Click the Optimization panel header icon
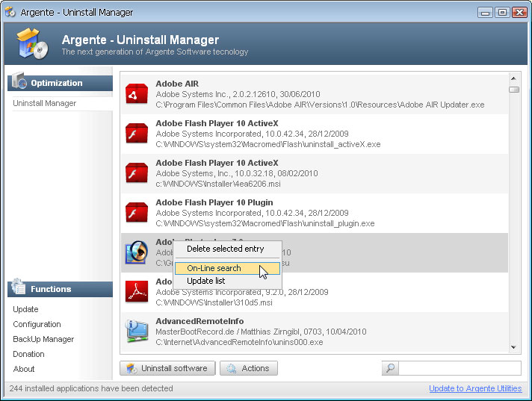Image resolution: width=532 pixels, height=401 pixels. pos(19,81)
